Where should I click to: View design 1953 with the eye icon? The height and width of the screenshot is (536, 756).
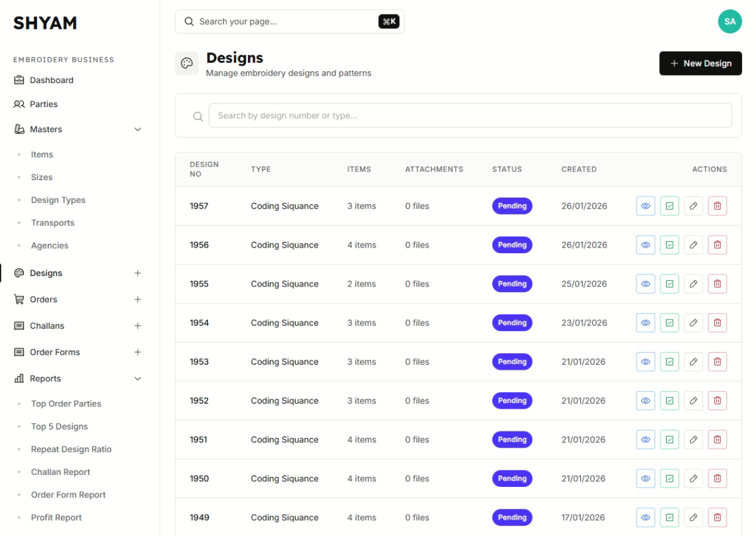645,362
